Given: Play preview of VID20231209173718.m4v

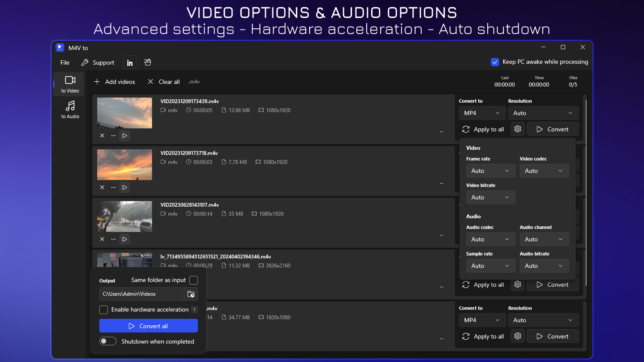Looking at the screenshot, I should (x=125, y=187).
